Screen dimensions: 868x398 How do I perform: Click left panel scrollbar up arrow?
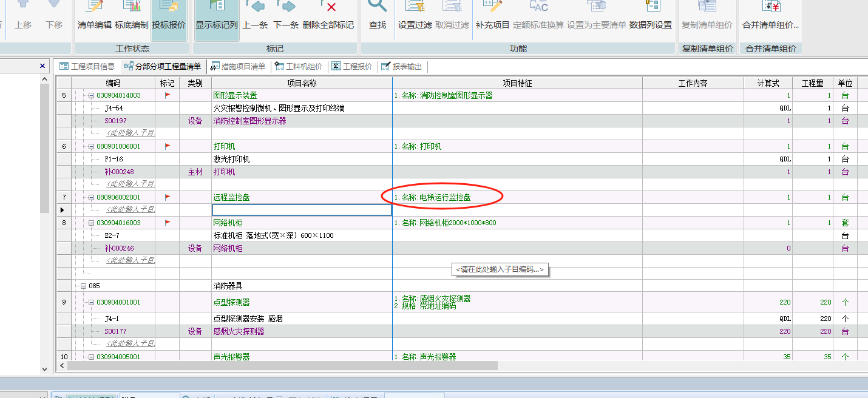click(x=44, y=79)
